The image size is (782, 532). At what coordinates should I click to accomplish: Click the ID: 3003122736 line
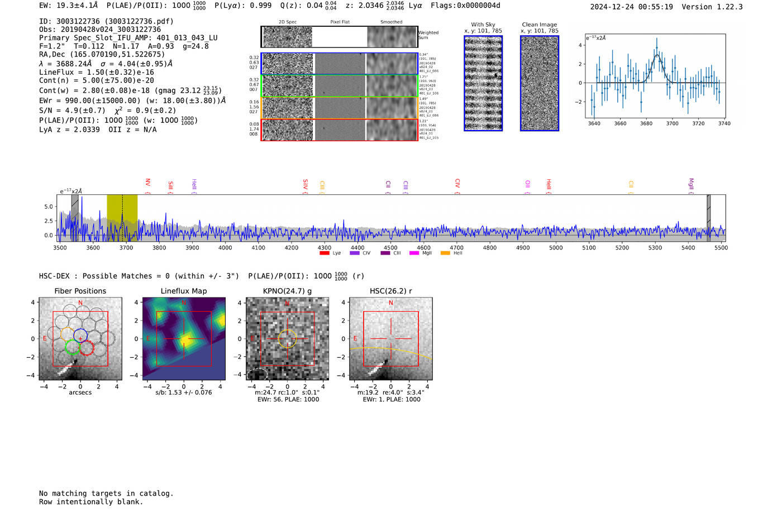[x=107, y=21]
